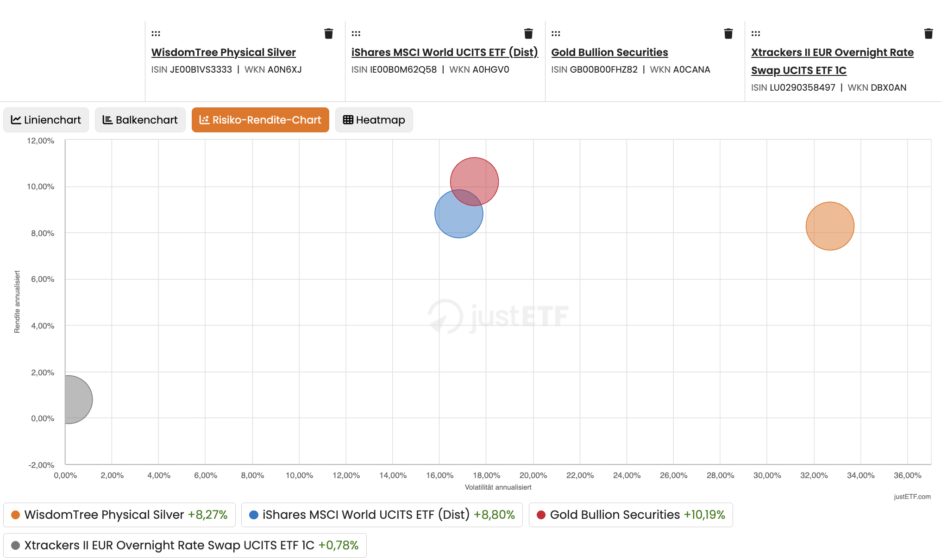Delete WisdomTree Physical Silver with trash icon
The width and height of the screenshot is (941, 560).
(328, 33)
